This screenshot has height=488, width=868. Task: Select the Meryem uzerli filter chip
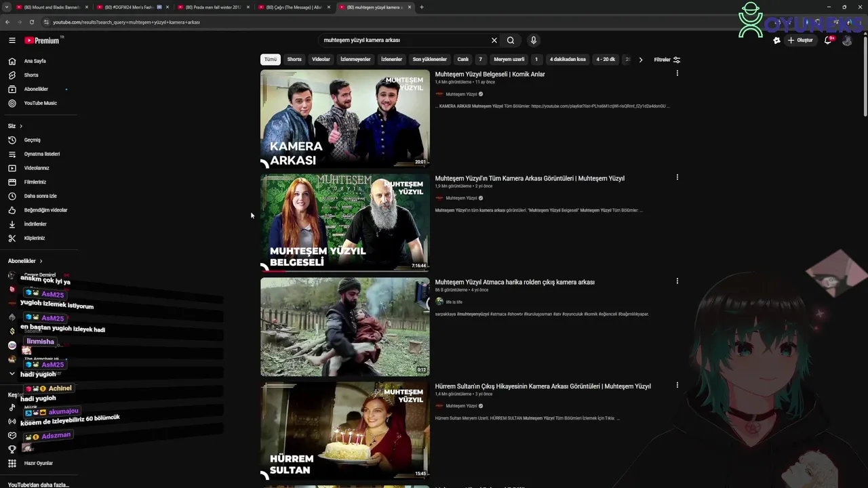(x=509, y=60)
